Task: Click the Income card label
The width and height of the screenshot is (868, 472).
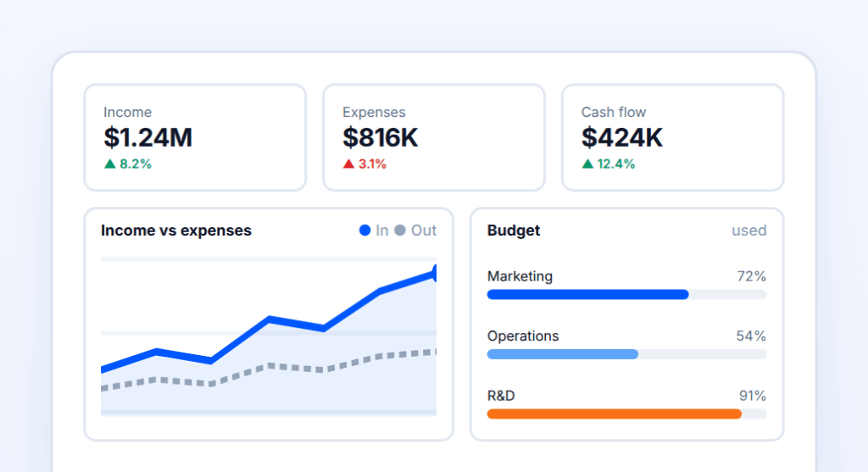Action: coord(127,113)
